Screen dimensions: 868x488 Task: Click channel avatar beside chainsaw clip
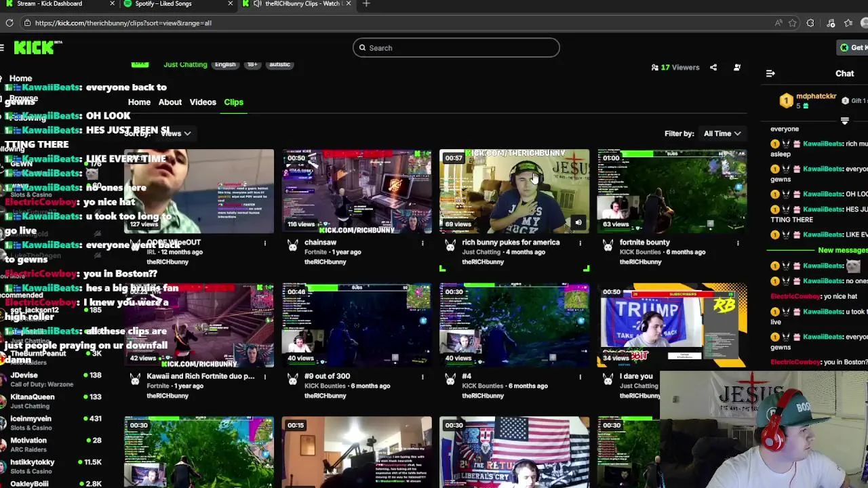pos(292,246)
